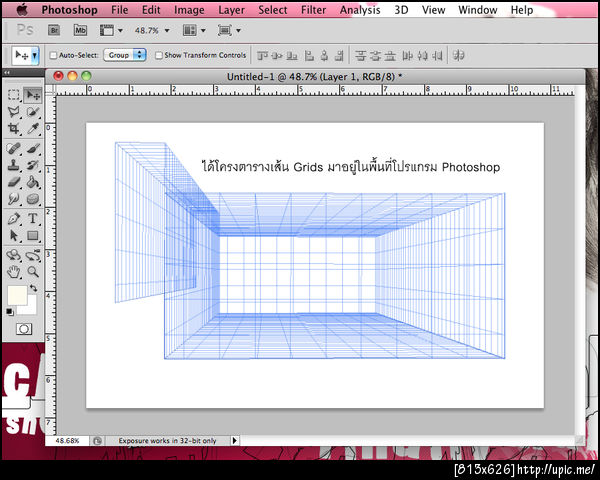Open the Group auto-select dropdown
The height and width of the screenshot is (480, 600).
tap(125, 55)
